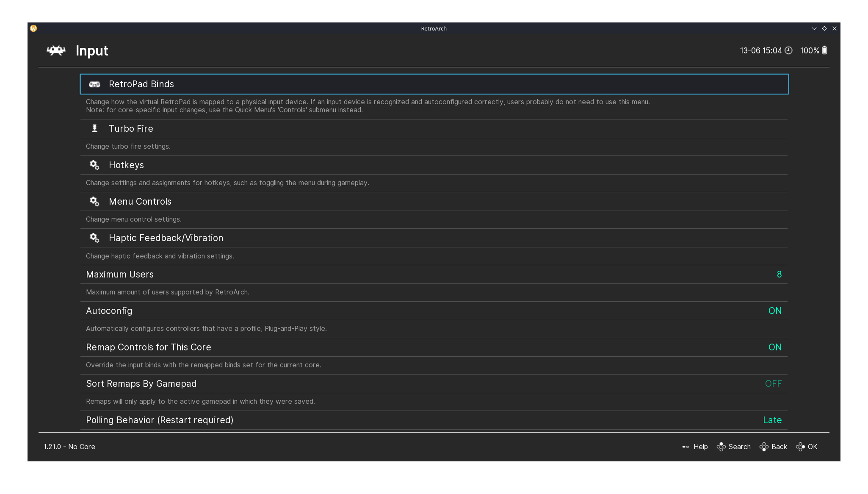Toggle Autoconfig ON setting

(x=774, y=311)
